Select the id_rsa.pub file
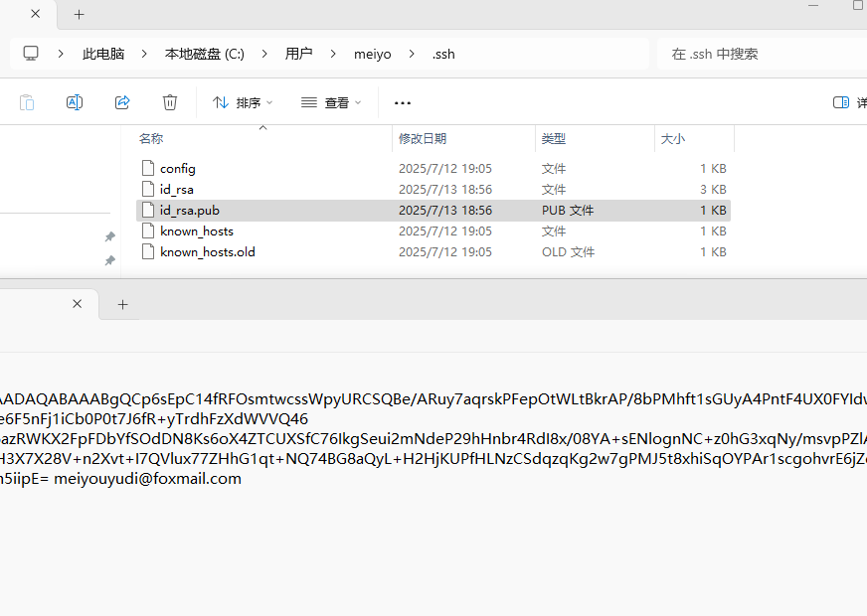The width and height of the screenshot is (867, 616). pyautogui.click(x=433, y=211)
